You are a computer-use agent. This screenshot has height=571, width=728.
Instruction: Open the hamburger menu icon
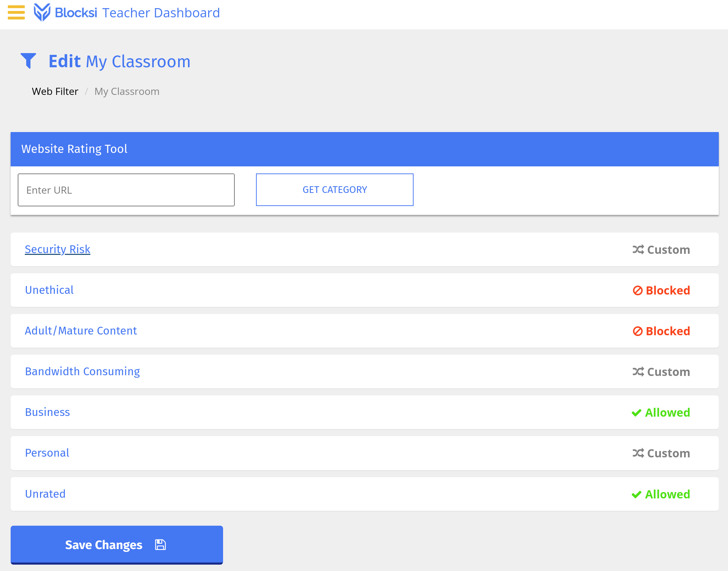pos(16,12)
